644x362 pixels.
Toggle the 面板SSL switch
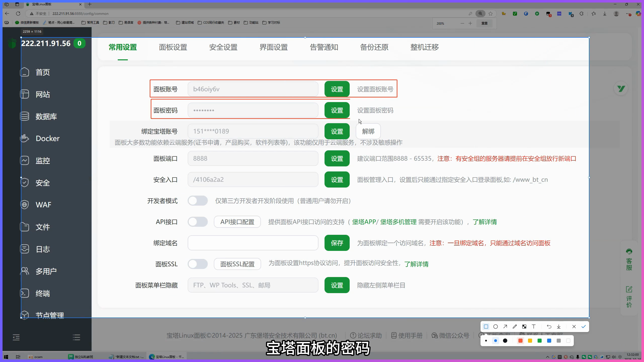tap(198, 264)
